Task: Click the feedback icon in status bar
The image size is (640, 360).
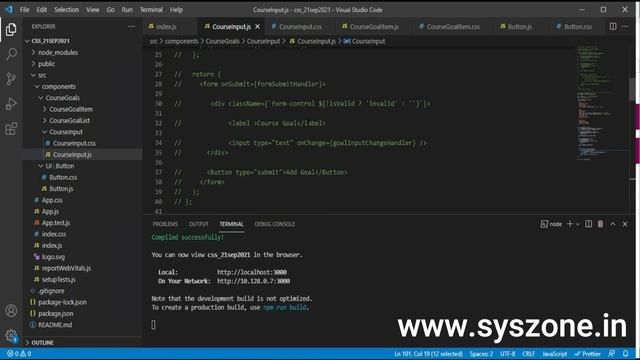Action: click(x=611, y=353)
